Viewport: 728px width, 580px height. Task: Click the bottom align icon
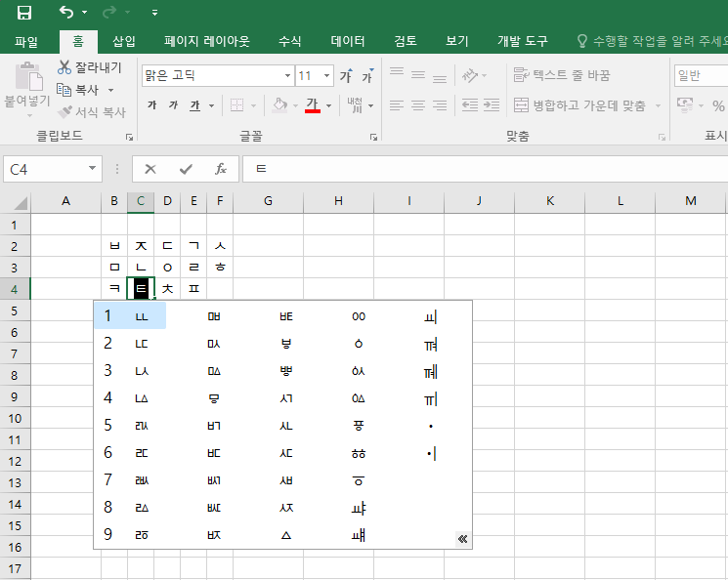coord(440,76)
